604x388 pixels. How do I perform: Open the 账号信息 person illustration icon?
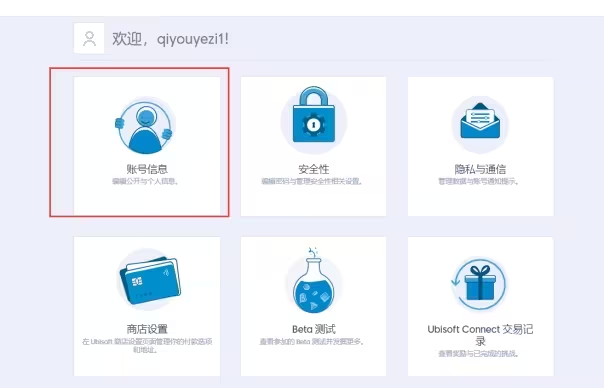[145, 126]
